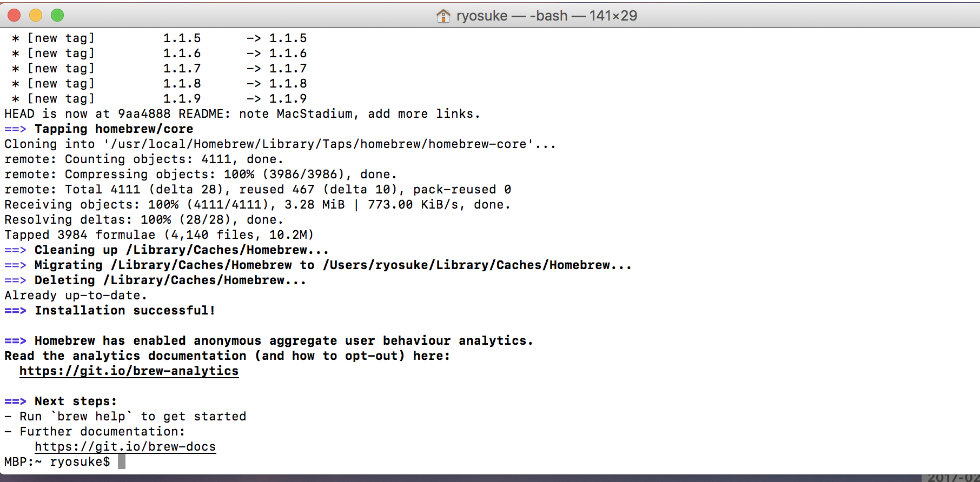
Task: Click the blue arrow before 'Cleaning up'
Action: [15, 250]
